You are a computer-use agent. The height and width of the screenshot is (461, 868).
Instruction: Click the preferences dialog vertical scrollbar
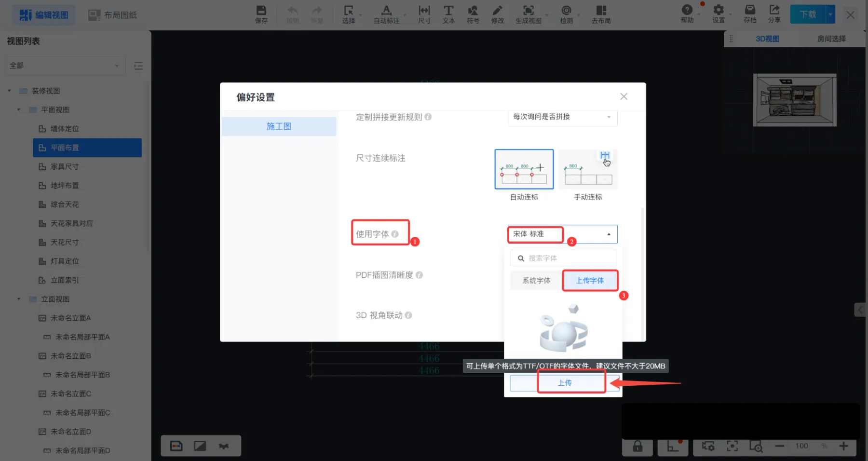click(x=642, y=270)
